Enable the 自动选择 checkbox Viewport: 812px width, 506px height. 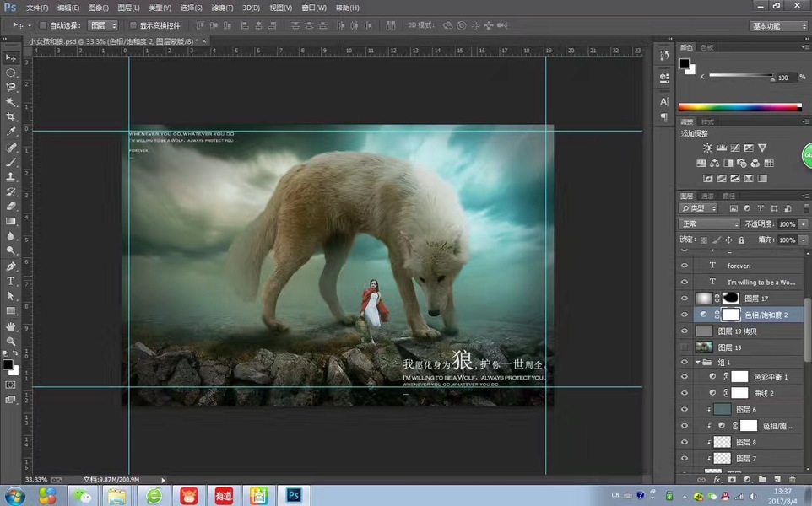click(44, 26)
